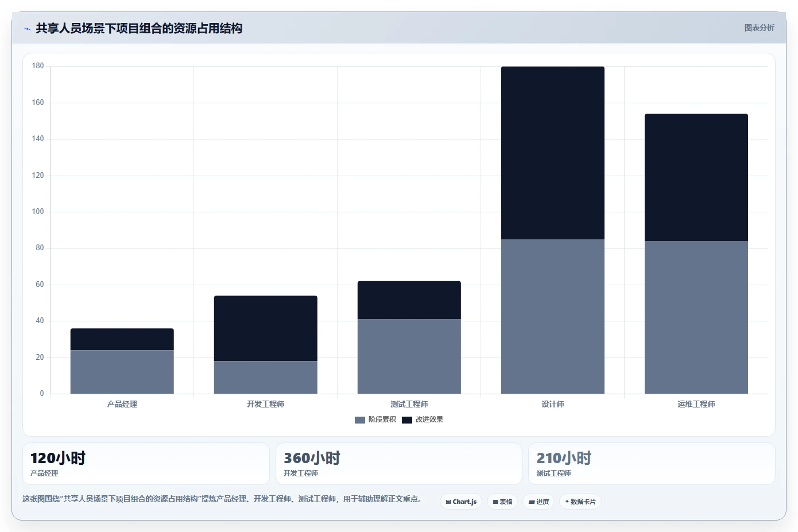Click the 设计师 x-axis label
This screenshot has width=798, height=532.
(x=553, y=404)
